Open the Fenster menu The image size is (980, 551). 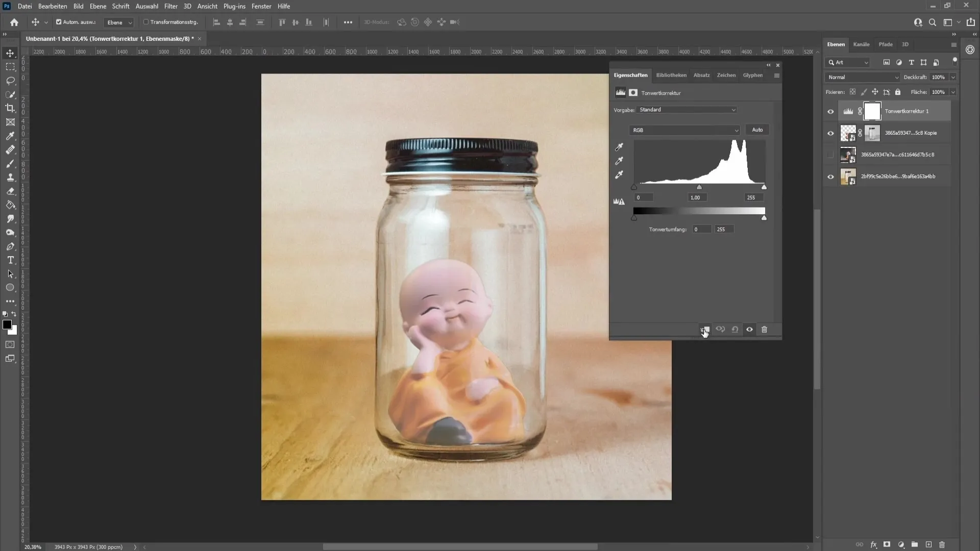[x=261, y=6]
